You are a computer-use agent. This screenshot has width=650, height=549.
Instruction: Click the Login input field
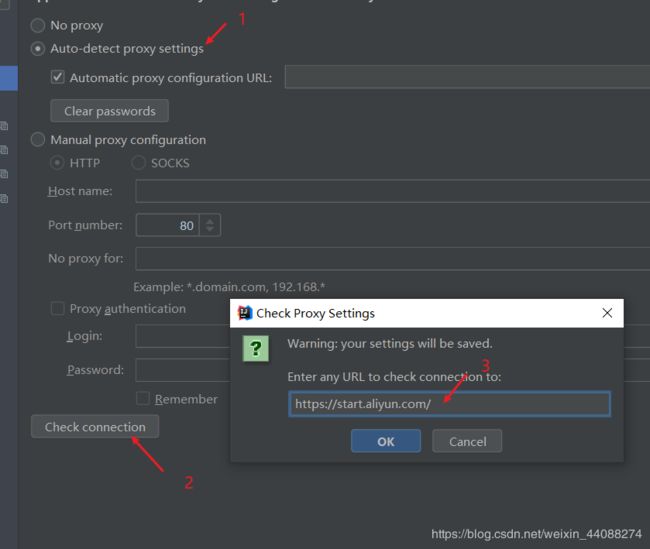pos(183,336)
